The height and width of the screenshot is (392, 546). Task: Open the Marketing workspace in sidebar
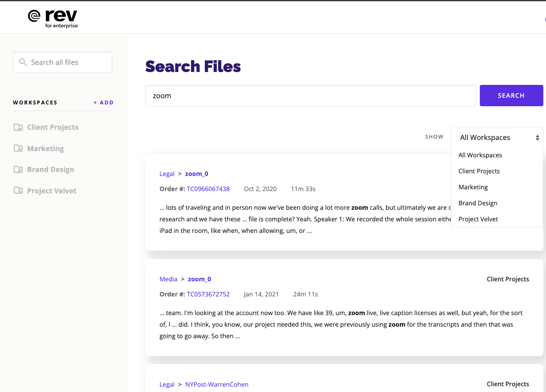[x=45, y=148]
